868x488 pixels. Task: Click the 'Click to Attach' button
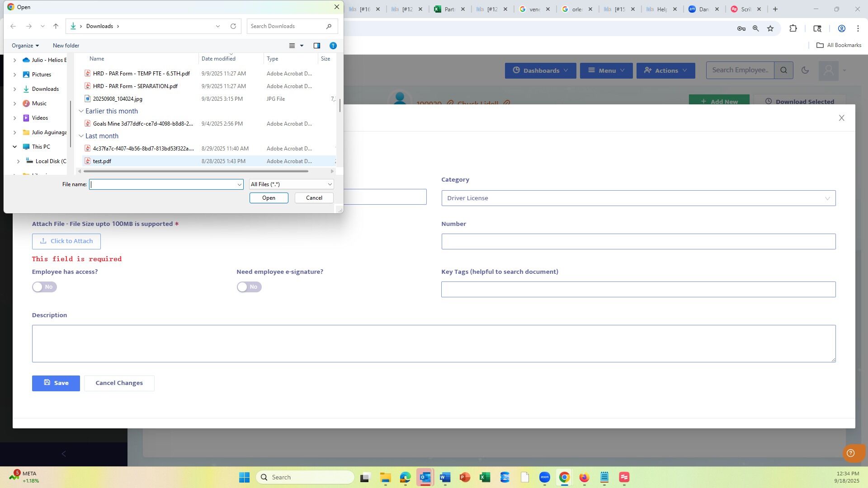click(x=66, y=241)
